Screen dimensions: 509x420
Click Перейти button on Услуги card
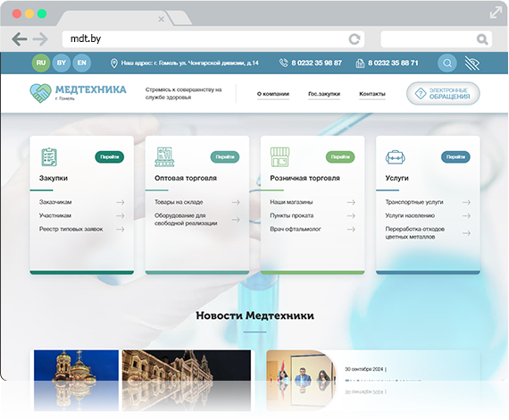(455, 157)
